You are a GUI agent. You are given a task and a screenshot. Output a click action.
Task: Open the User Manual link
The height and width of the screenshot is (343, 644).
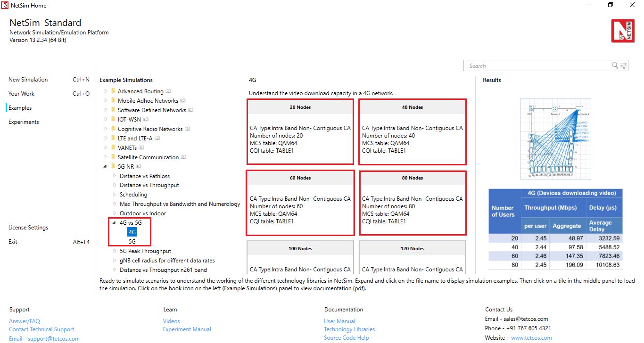click(340, 321)
